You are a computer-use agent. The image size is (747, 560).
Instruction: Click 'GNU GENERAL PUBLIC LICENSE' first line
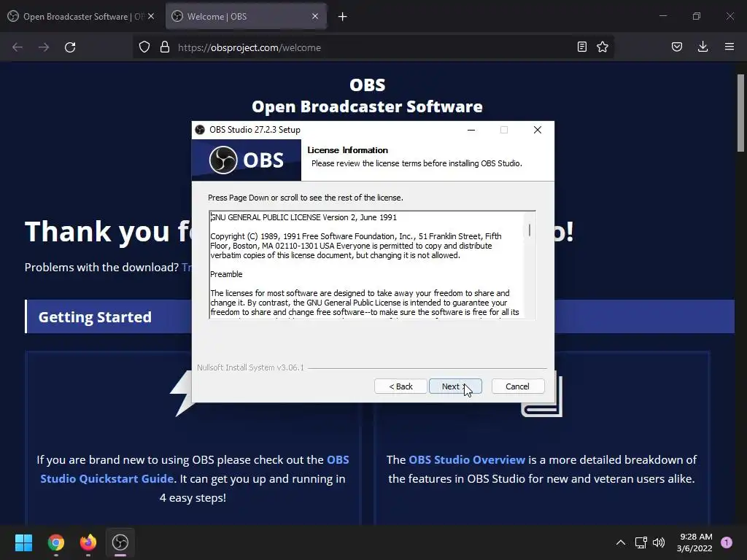coord(303,217)
